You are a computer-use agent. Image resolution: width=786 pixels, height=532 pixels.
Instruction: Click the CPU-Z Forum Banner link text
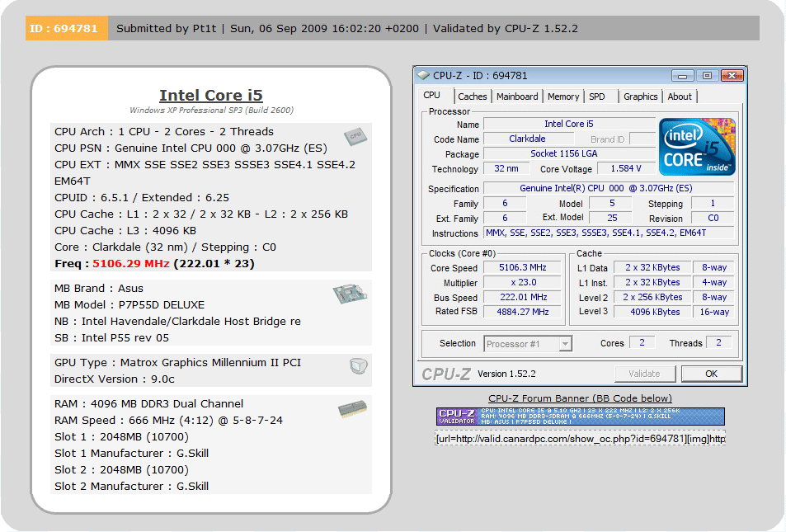click(580, 398)
